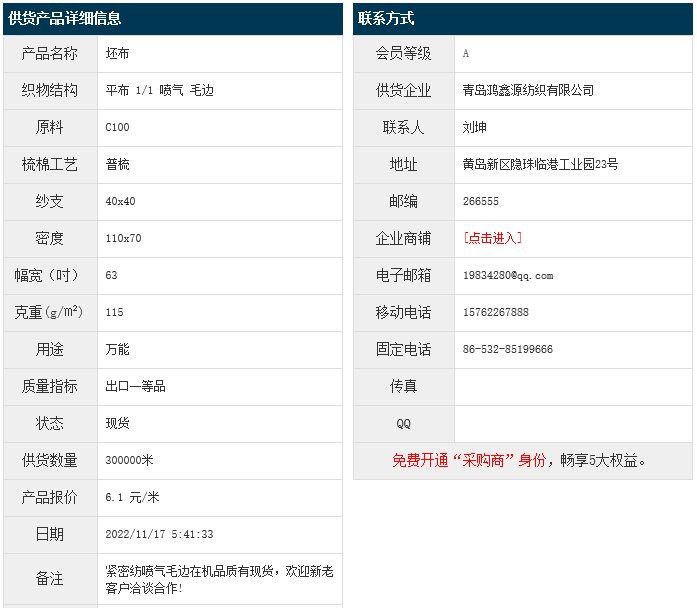Click the yarn count value 40x40
Viewport: 697px width, 608px height.
120,201
